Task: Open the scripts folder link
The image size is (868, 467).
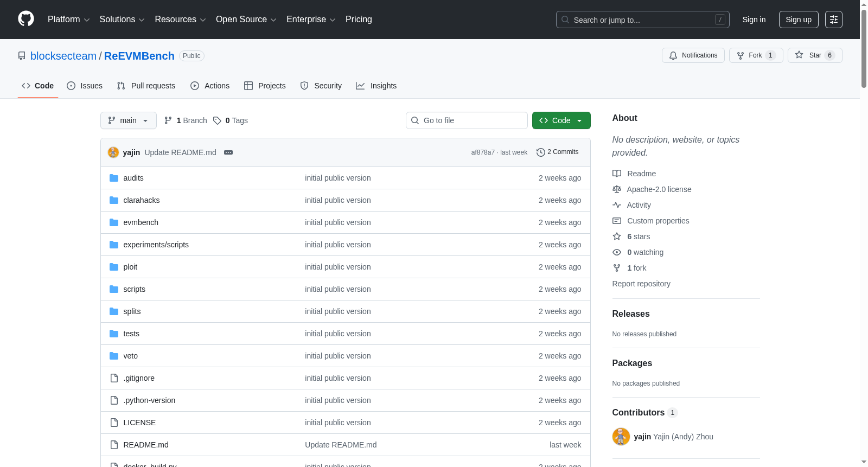Action: (135, 289)
